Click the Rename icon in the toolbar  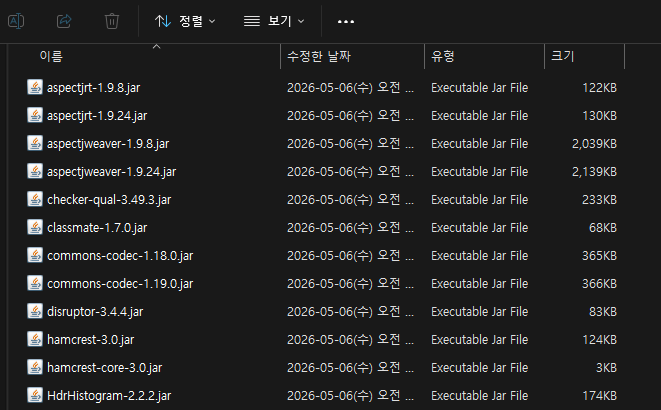[x=16, y=21]
